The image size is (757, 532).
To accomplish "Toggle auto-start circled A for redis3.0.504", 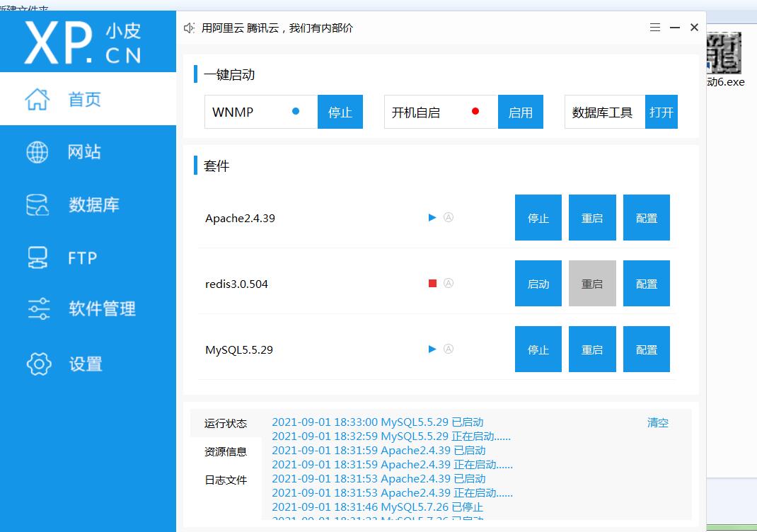I will click(448, 284).
